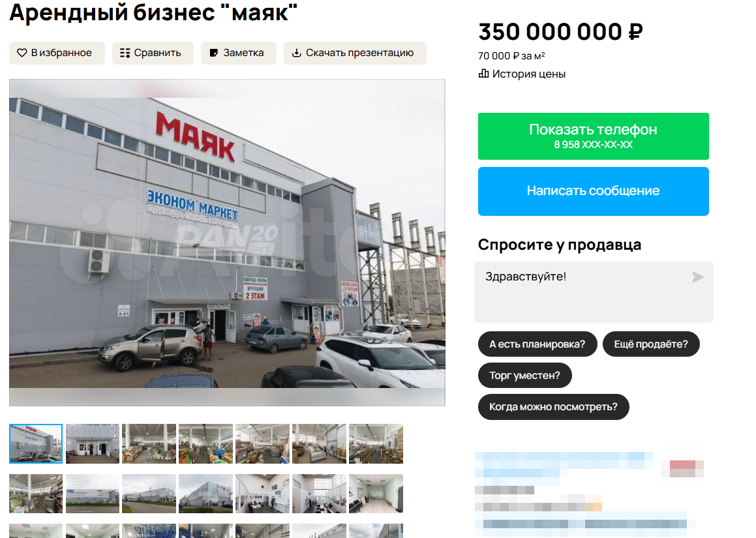Viewport: 756px width, 538px height.
Task: Select the 'Ещё продаёте?' quick question
Action: click(x=651, y=344)
